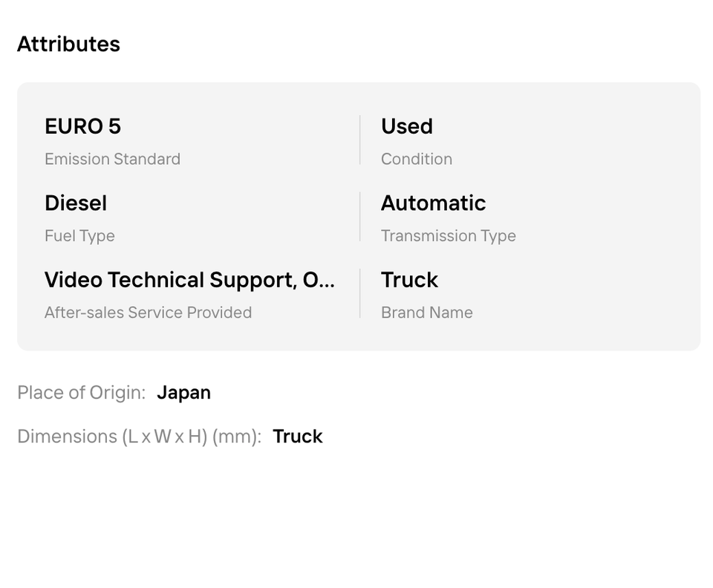Click the Attributes section heading
The width and height of the screenshot is (713, 588).
tap(68, 44)
